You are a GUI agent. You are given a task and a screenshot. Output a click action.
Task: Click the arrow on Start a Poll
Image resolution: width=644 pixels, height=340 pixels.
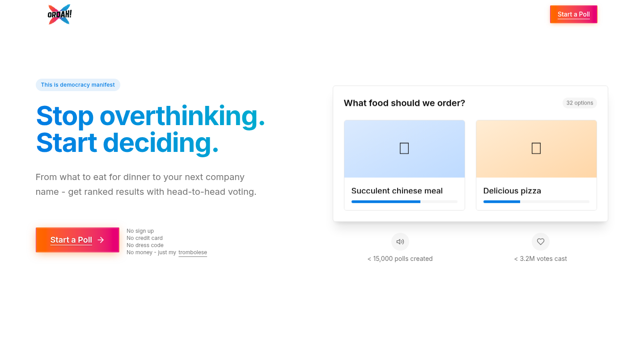click(101, 240)
